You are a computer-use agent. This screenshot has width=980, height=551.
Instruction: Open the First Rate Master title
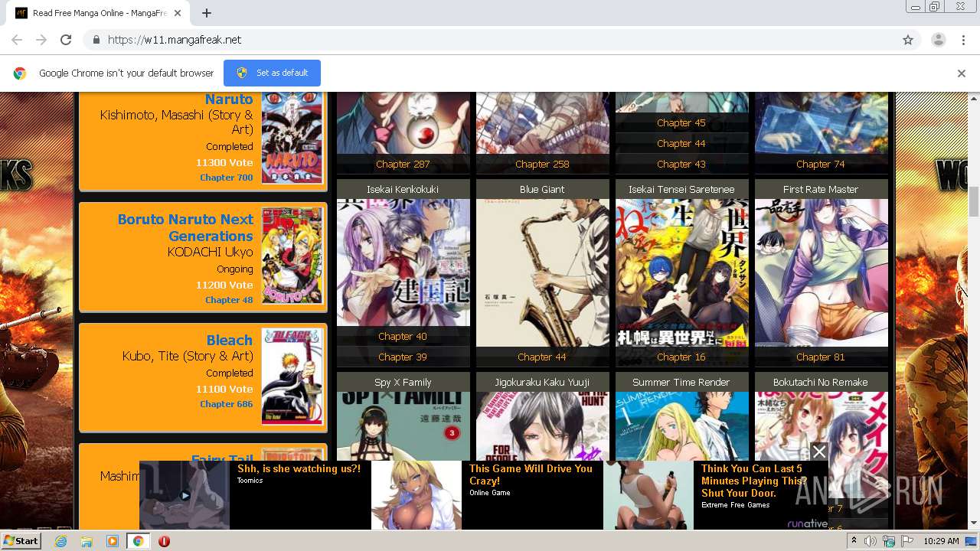(x=821, y=189)
